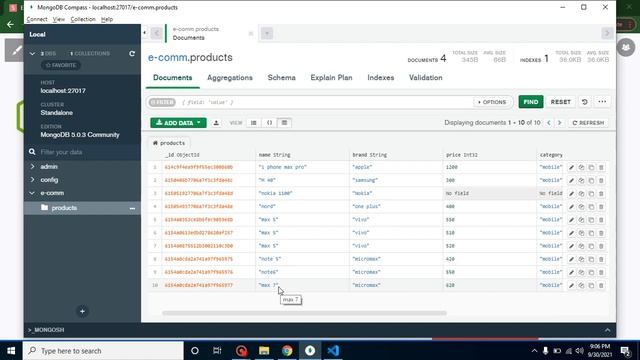Run query with Find button
640x360 pixels.
(531, 102)
